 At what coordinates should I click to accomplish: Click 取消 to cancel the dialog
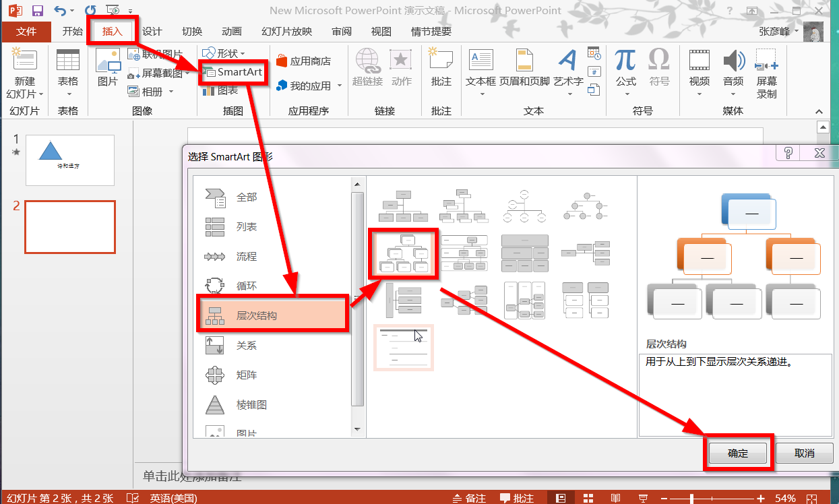805,453
